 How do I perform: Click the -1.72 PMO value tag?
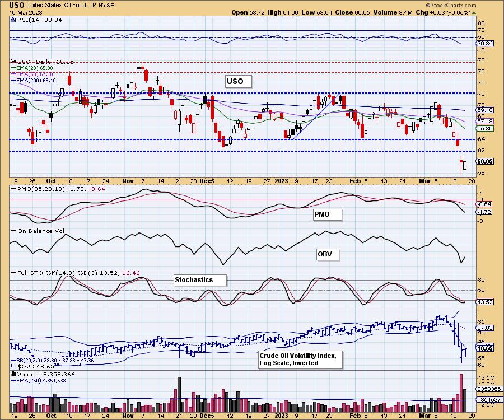click(x=485, y=212)
